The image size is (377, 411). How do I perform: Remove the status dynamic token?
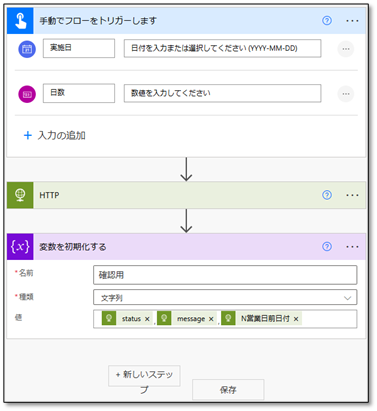(x=147, y=319)
